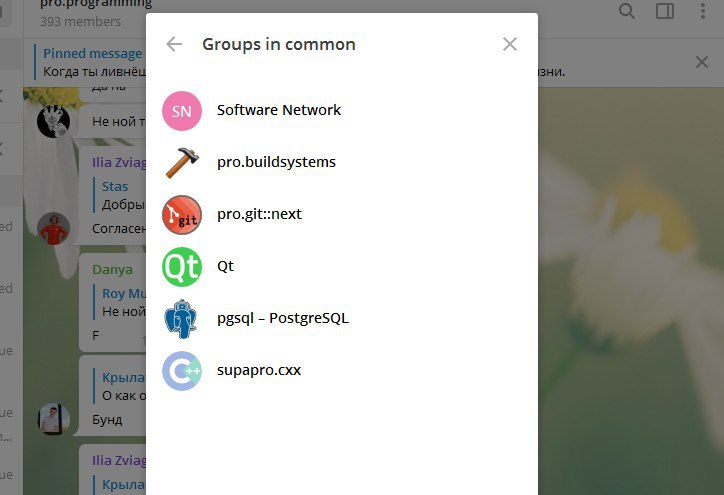Viewport: 724px width, 495px height.
Task: Open the pgsql – PostgreSQL group name
Action: point(283,318)
